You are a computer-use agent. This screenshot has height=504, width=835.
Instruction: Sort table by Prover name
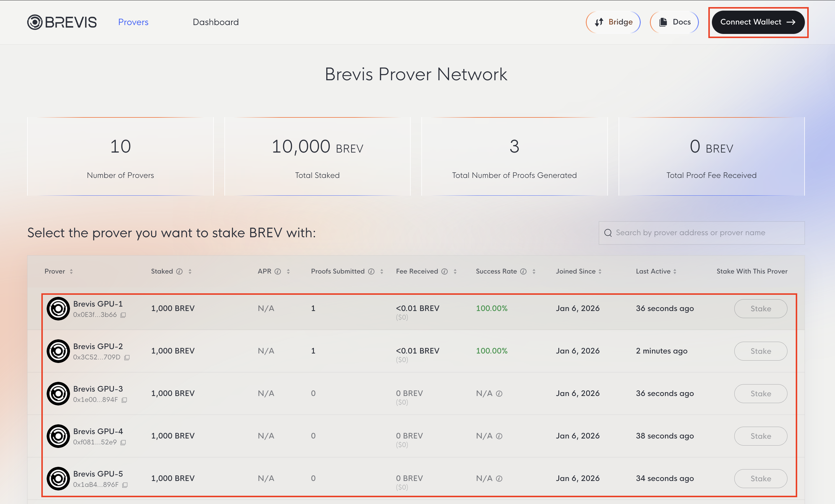pyautogui.click(x=71, y=271)
